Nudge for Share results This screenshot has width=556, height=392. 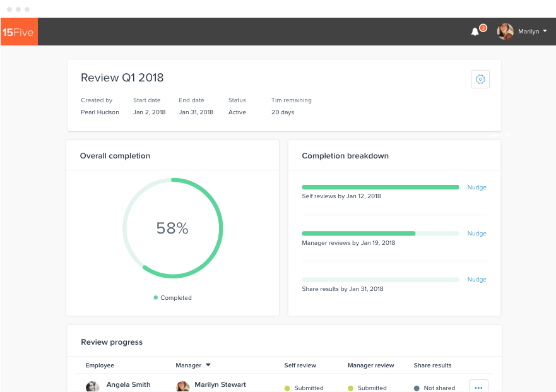coord(476,280)
